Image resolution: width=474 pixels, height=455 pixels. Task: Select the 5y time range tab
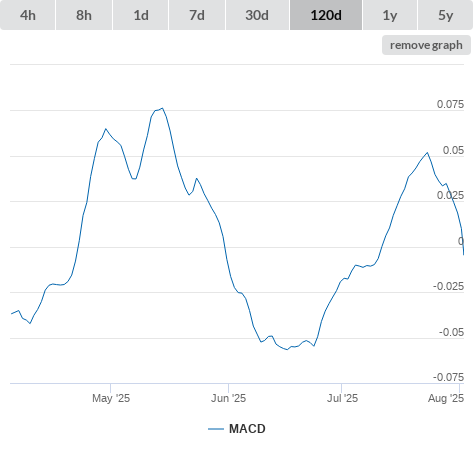point(445,15)
